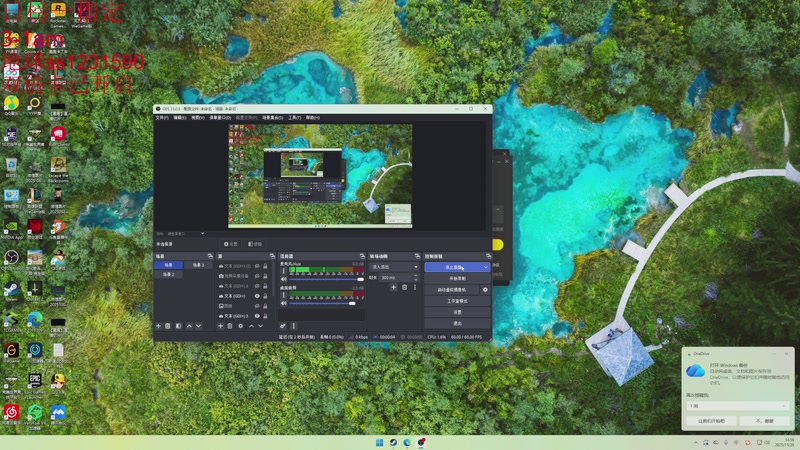The image size is (800, 450).
Task: Enable 工作室模式 in Controls
Action: 457,301
